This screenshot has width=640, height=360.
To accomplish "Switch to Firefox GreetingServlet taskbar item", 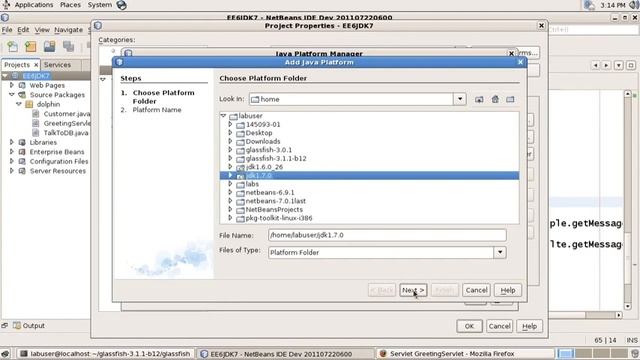I will [465, 353].
